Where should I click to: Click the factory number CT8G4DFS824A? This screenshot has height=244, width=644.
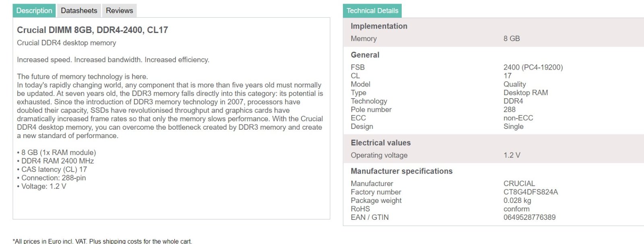[x=530, y=192]
